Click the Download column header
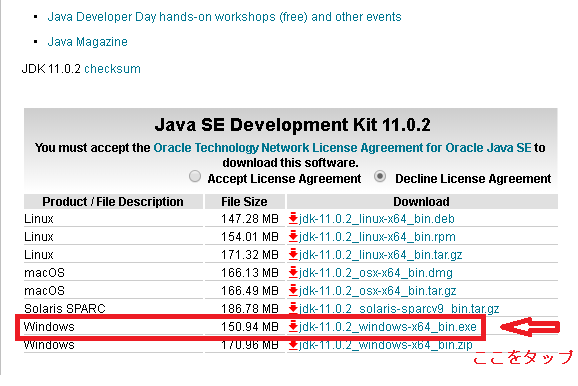The width and height of the screenshot is (578, 386). pyautogui.click(x=422, y=202)
